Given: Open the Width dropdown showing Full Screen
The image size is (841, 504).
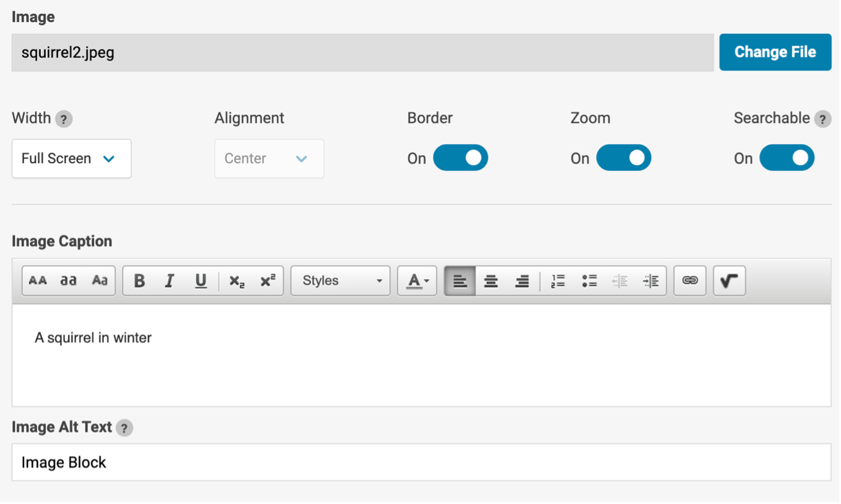Looking at the screenshot, I should pos(71,159).
